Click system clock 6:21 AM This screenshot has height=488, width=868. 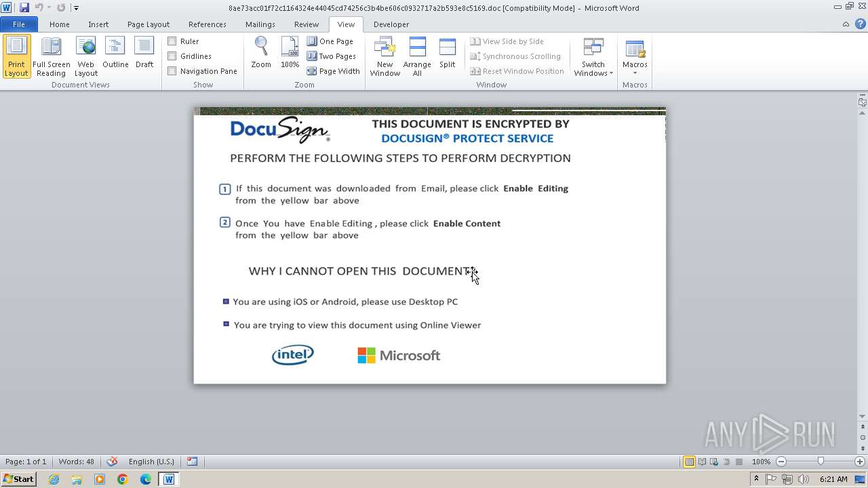click(x=833, y=479)
